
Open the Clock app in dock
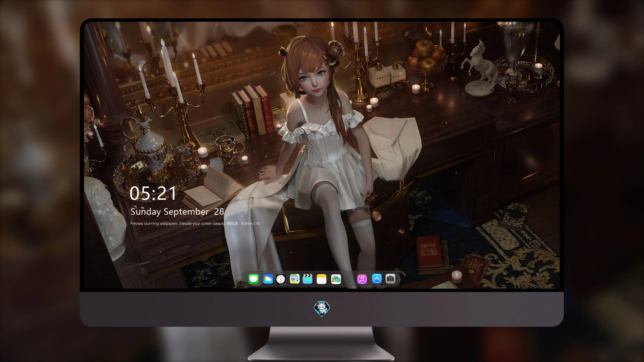pos(281,279)
